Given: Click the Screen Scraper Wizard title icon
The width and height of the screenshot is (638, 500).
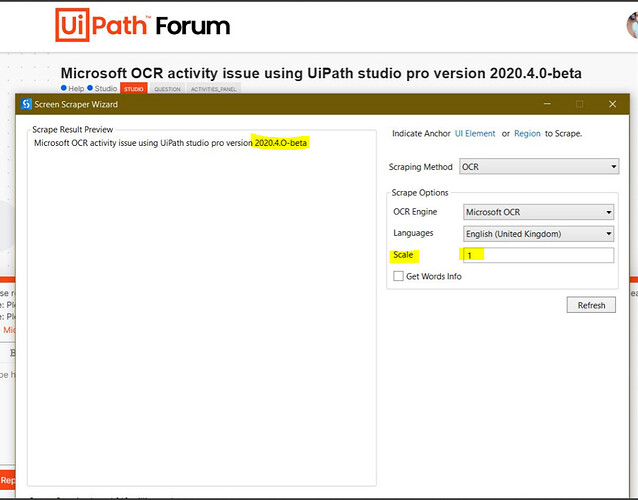Looking at the screenshot, I should (26, 104).
